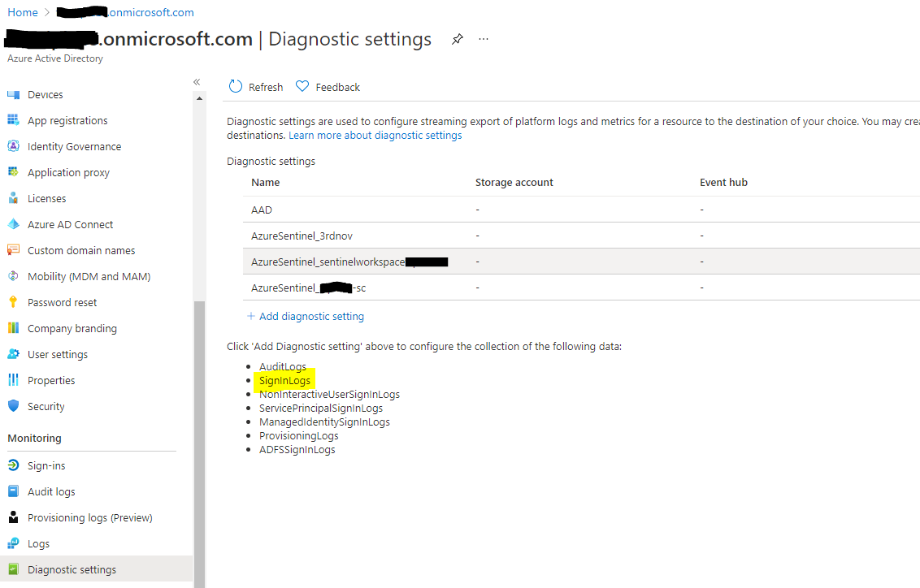Open the Devices icon in sidebar
The width and height of the screenshot is (920, 588).
click(13, 94)
